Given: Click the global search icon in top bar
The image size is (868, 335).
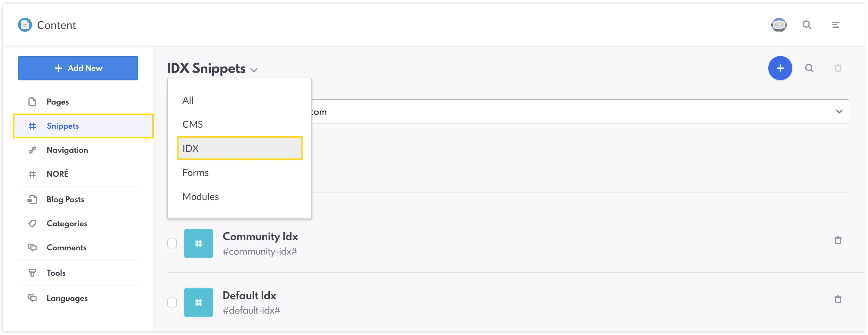Looking at the screenshot, I should (806, 25).
